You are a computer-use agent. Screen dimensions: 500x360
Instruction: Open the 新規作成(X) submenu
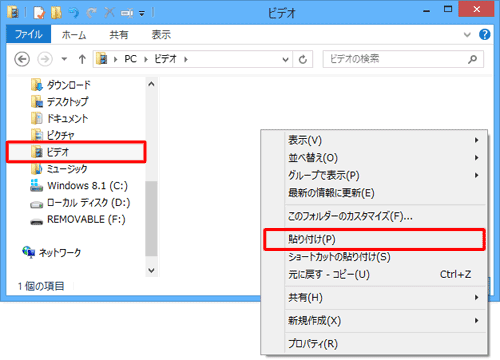tap(374, 321)
